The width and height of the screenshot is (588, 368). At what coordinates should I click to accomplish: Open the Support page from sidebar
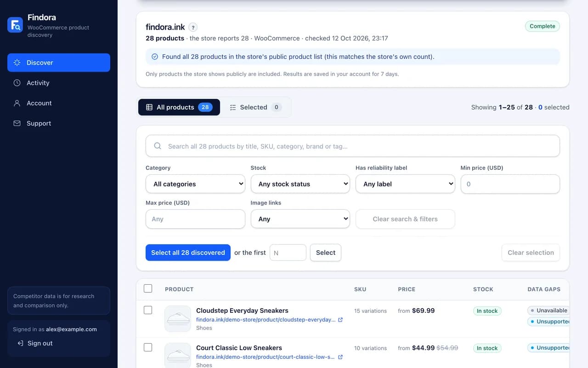click(59, 123)
